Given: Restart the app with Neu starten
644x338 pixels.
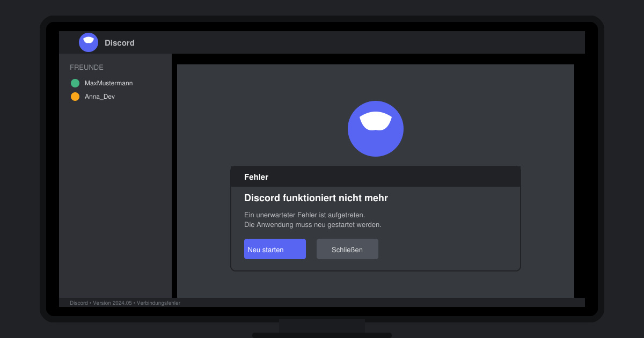Looking at the screenshot, I should (x=275, y=249).
